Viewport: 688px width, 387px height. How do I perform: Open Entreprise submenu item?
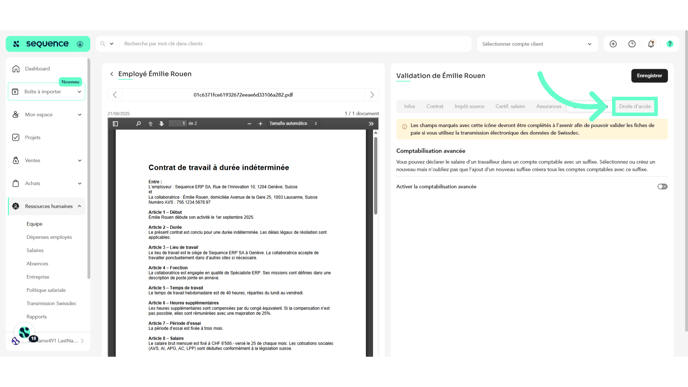[x=38, y=277]
